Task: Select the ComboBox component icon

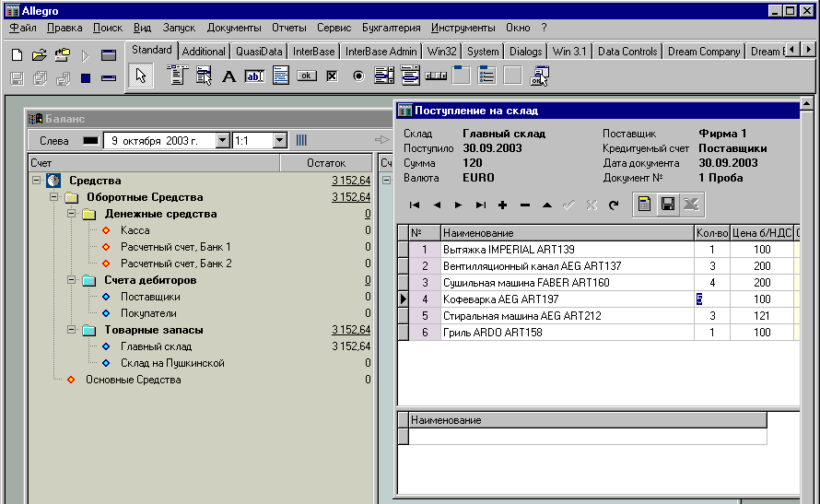Action: (410, 76)
